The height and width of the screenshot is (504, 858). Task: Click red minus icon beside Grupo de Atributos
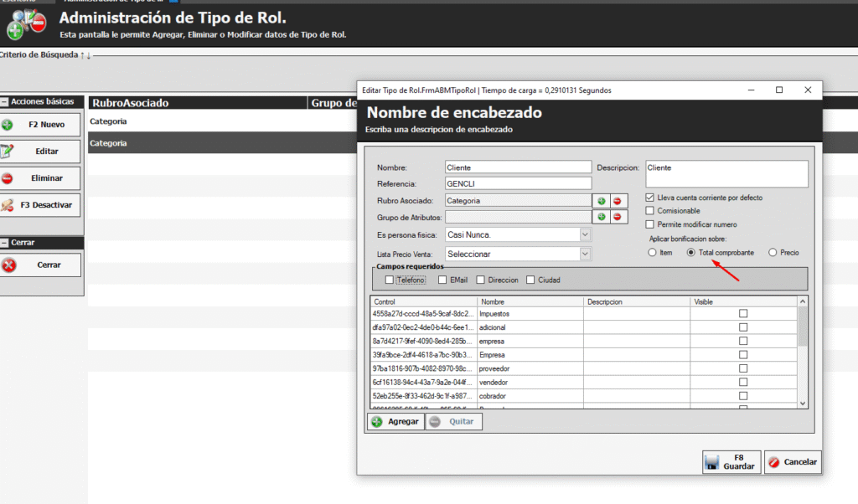pos(618,217)
